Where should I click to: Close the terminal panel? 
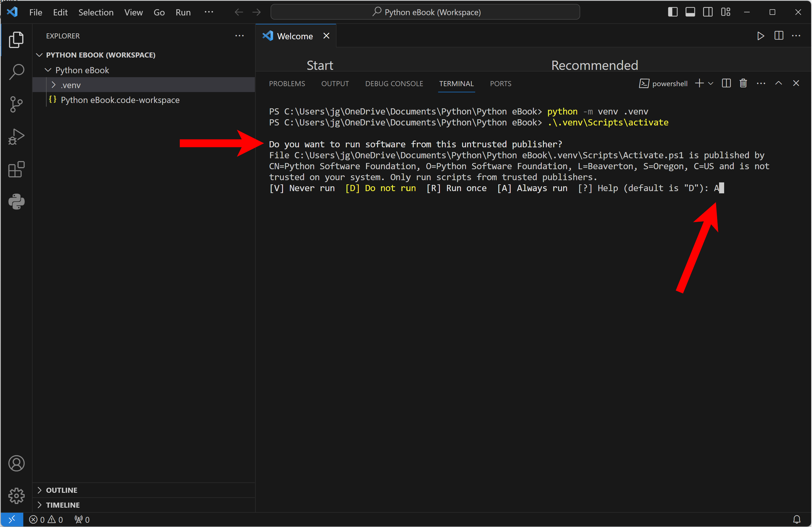(x=796, y=84)
